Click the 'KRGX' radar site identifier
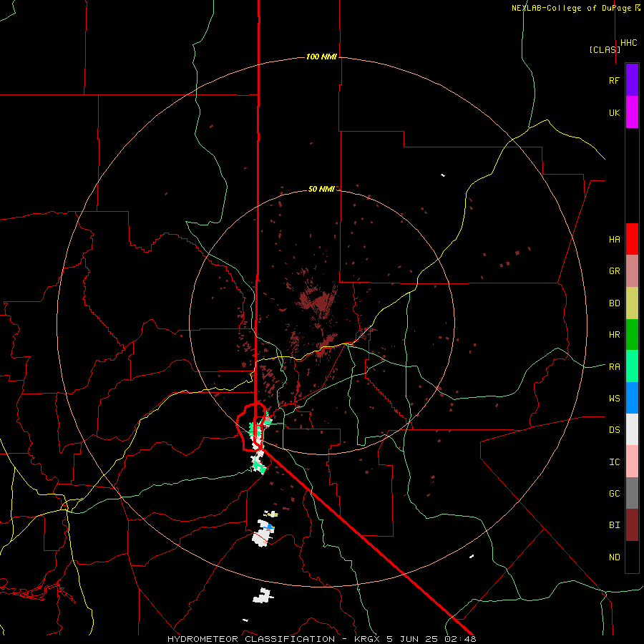This screenshot has width=644, height=644. (368, 639)
